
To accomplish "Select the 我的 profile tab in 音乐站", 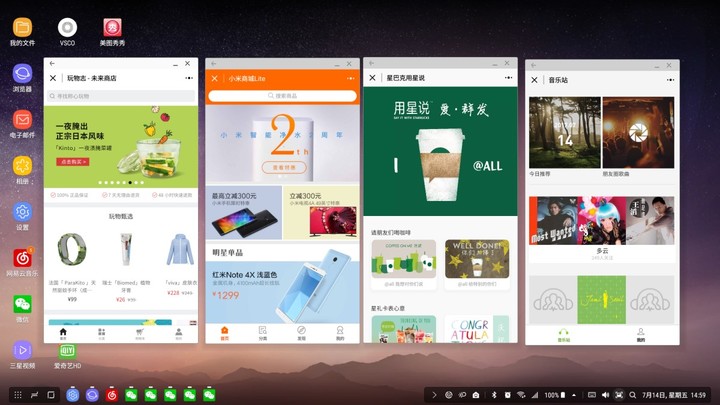I will (641, 335).
